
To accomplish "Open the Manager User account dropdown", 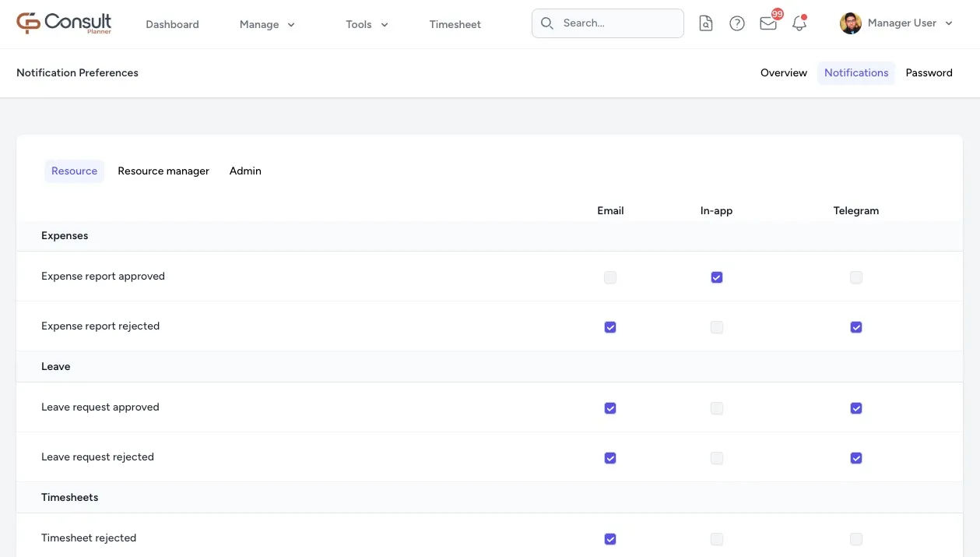I will (897, 23).
